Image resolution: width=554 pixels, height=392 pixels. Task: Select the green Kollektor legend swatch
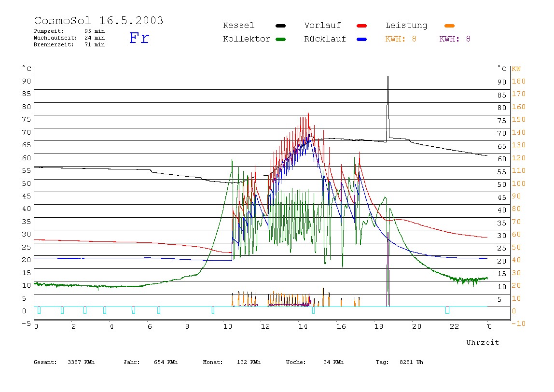pos(280,39)
